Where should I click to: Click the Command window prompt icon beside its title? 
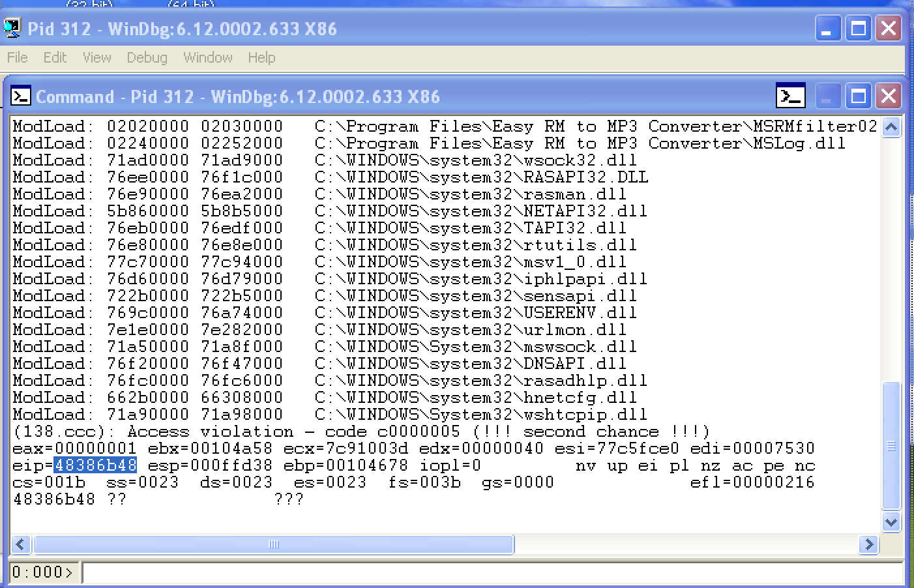21,96
